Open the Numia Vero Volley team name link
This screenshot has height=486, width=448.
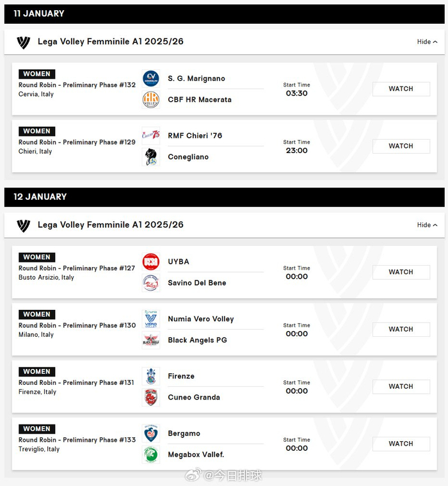click(x=201, y=319)
